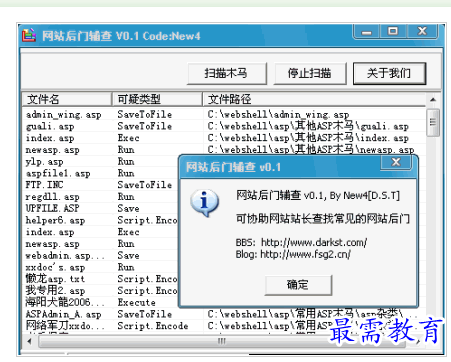The image size is (451, 362).
Task: Click Save type in UPFILE.ASP row
Action: (x=128, y=208)
